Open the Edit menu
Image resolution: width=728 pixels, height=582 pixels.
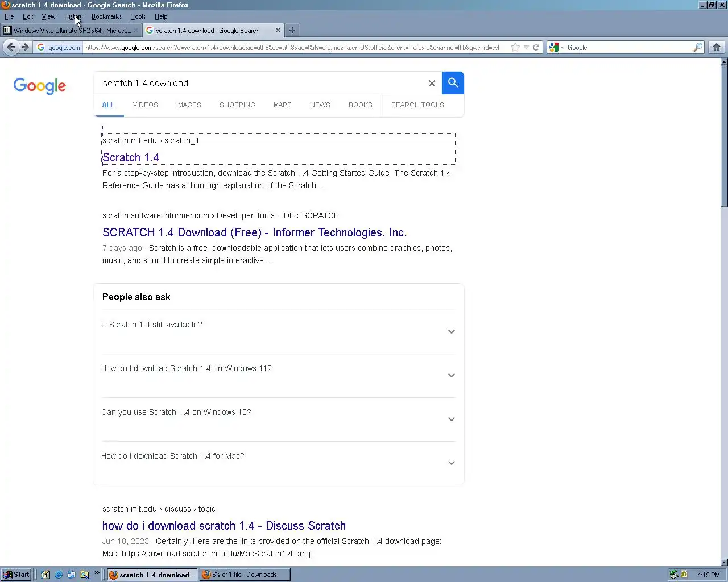click(28, 16)
